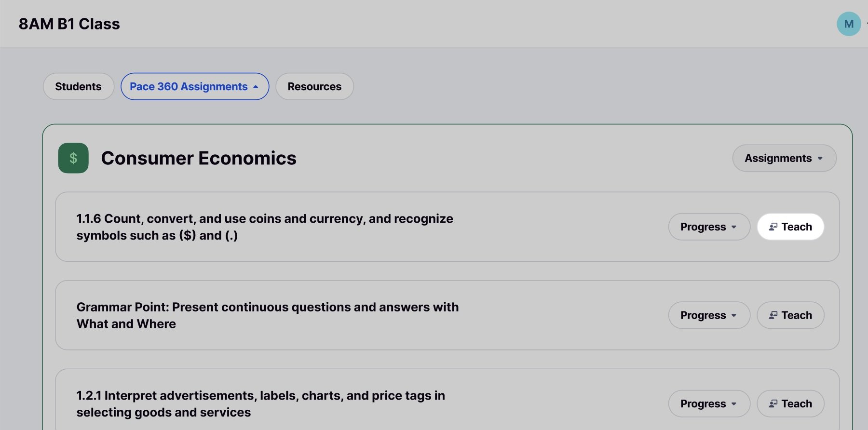Click the green dollar sign icon
The width and height of the screenshot is (868, 430).
pyautogui.click(x=73, y=158)
